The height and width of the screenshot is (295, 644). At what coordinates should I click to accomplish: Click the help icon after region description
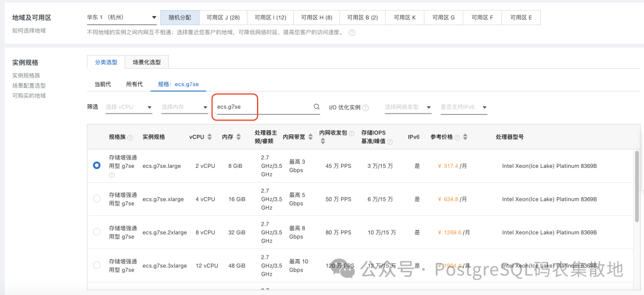(352, 32)
